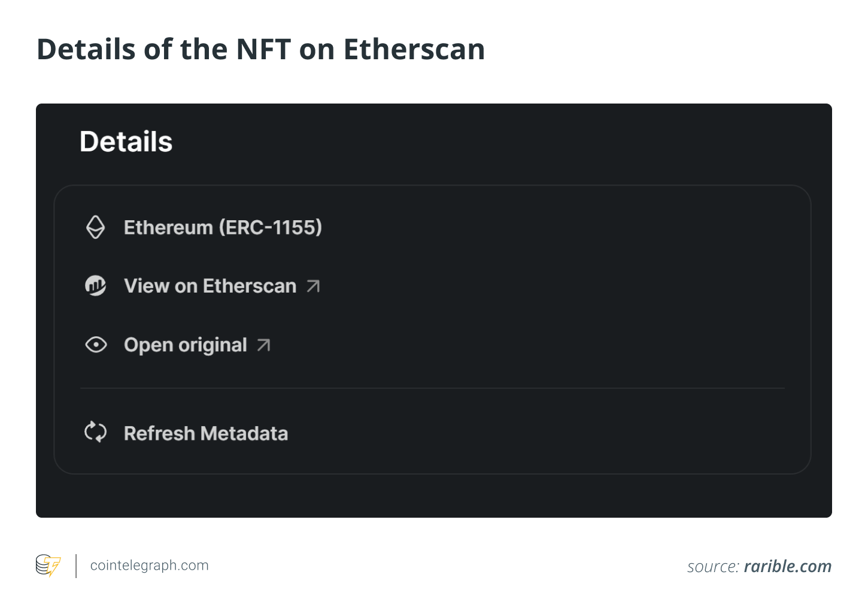Select the Etherscan logo icon
This screenshot has height=614, width=868.
(x=95, y=286)
